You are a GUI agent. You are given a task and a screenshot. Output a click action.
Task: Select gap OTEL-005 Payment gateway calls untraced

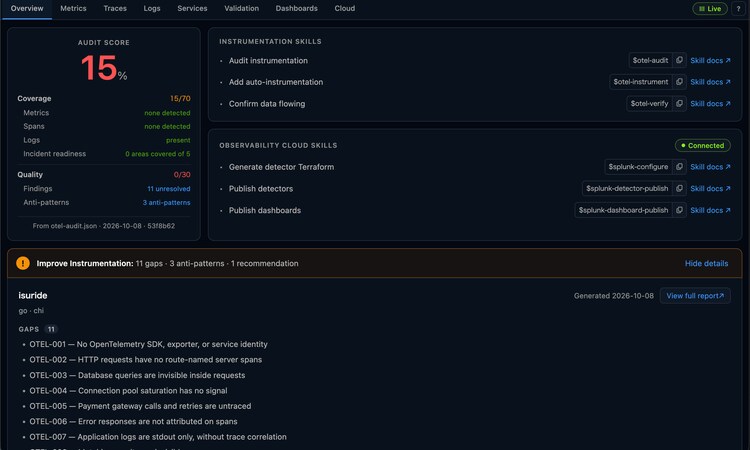pos(140,406)
